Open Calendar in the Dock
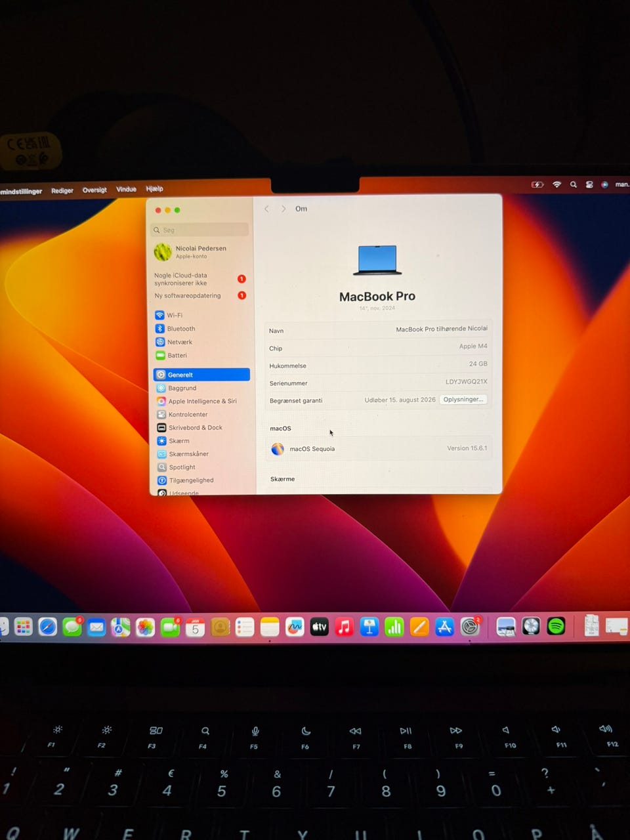The height and width of the screenshot is (840, 630). coord(195,627)
